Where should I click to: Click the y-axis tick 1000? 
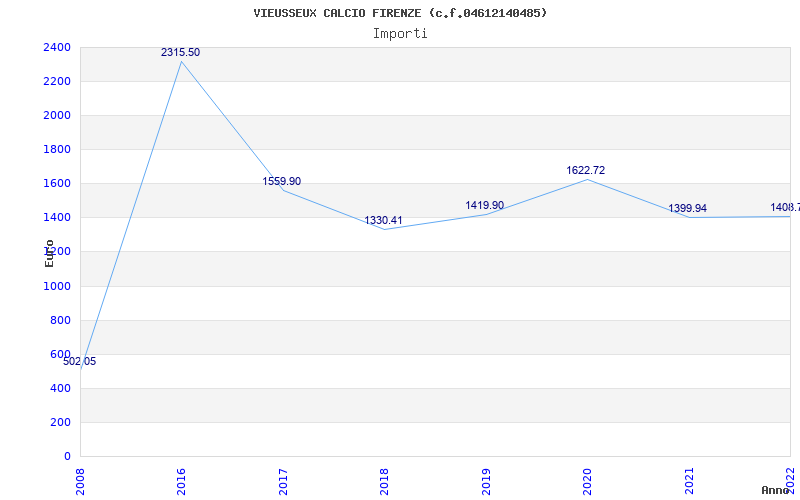pyautogui.click(x=57, y=286)
